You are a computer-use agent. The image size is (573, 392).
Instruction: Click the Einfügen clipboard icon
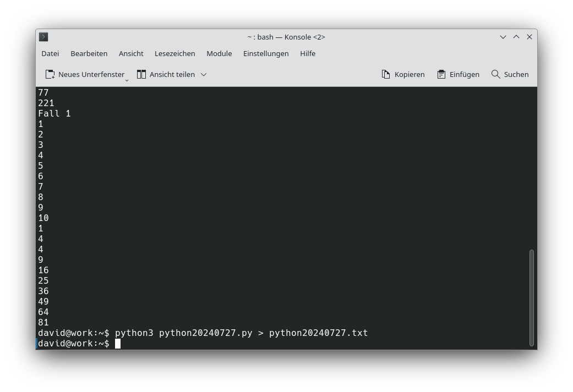(441, 74)
